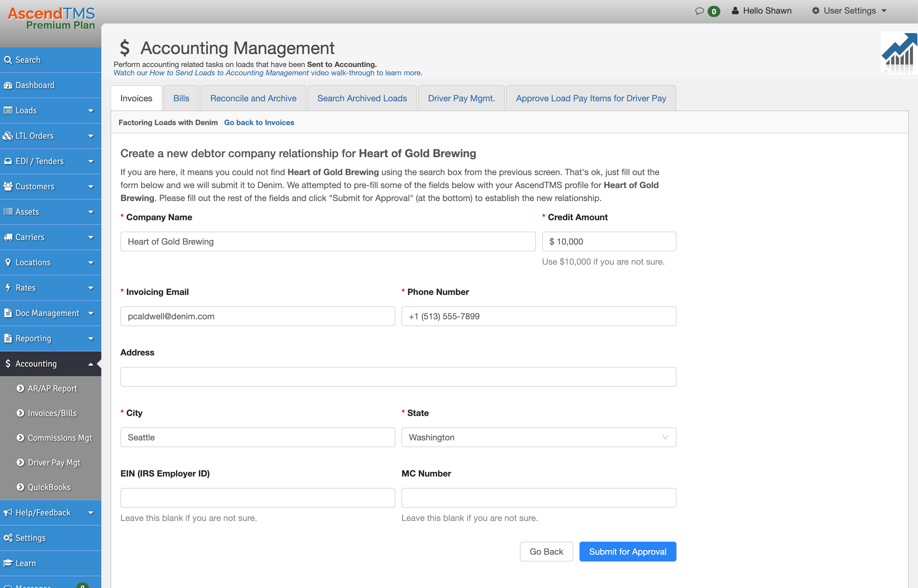This screenshot has width=918, height=588.
Task: Click the Rates lightning bolt icon
Action: 8,288
